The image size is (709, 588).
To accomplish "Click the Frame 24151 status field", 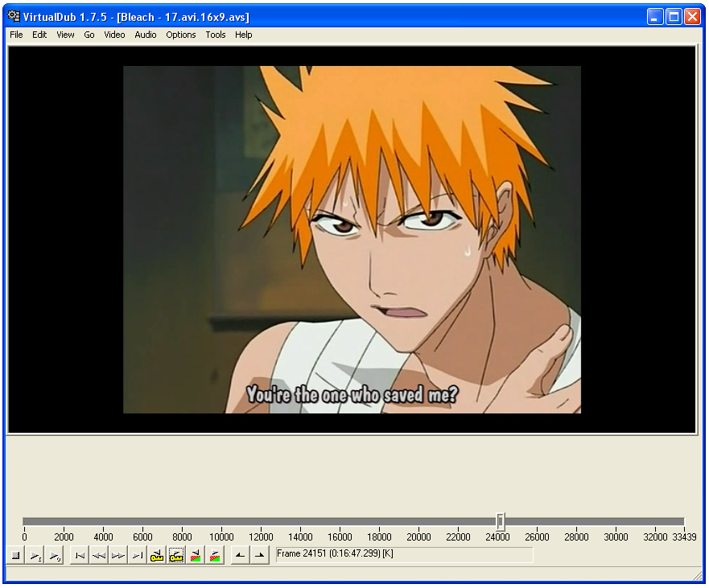I will tap(404, 554).
